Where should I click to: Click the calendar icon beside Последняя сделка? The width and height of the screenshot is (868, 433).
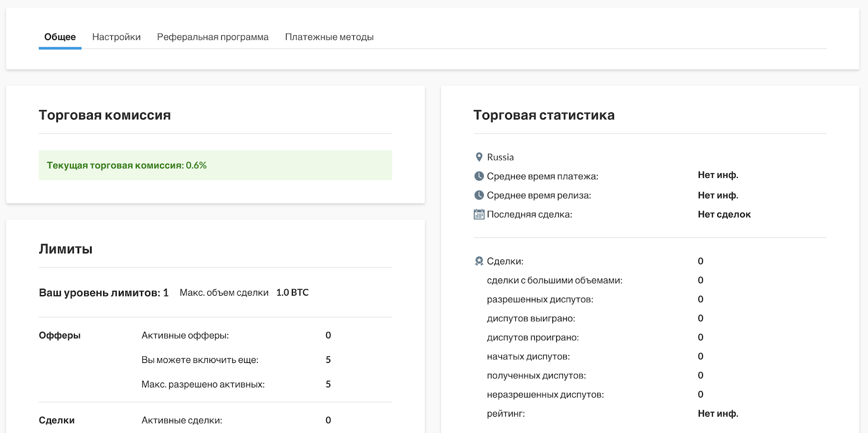(479, 214)
